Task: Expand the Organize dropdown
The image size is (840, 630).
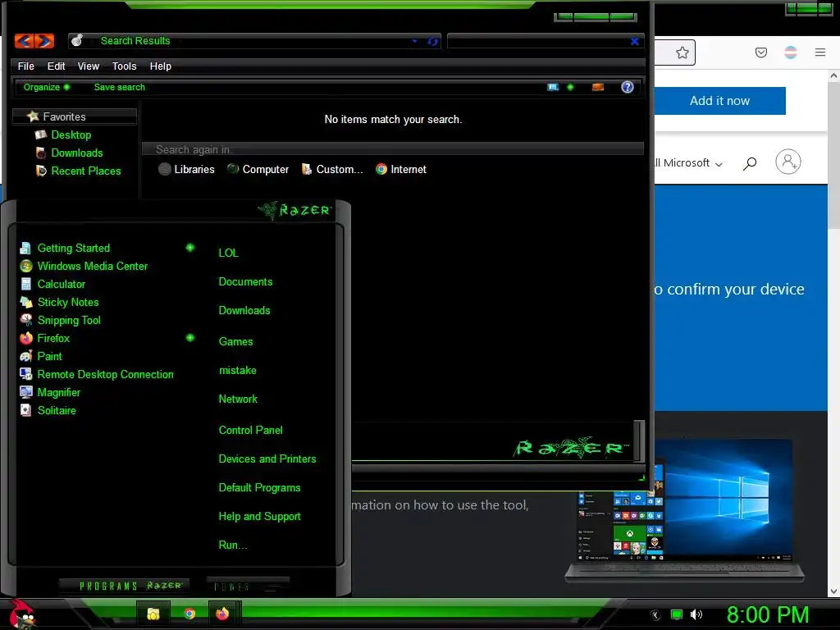Action: (46, 87)
